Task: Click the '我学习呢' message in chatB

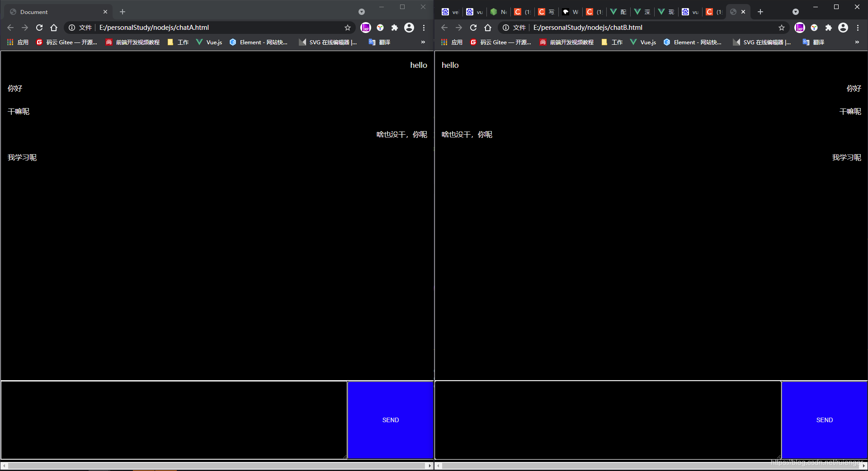Action: [847, 158]
